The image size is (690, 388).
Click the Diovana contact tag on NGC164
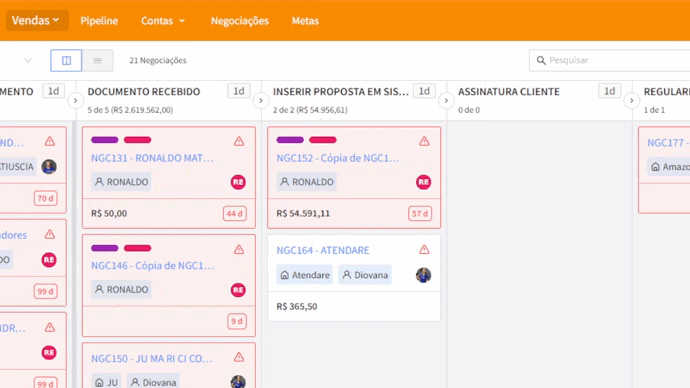pyautogui.click(x=365, y=275)
